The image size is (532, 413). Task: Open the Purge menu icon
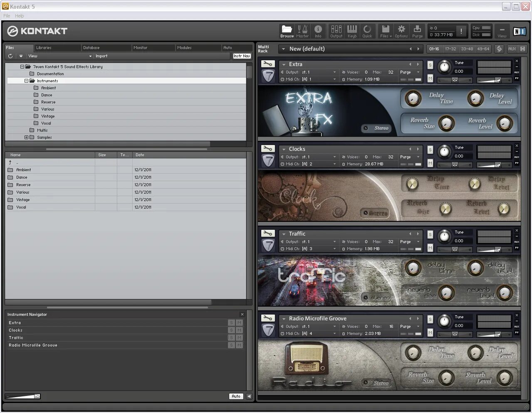click(417, 31)
